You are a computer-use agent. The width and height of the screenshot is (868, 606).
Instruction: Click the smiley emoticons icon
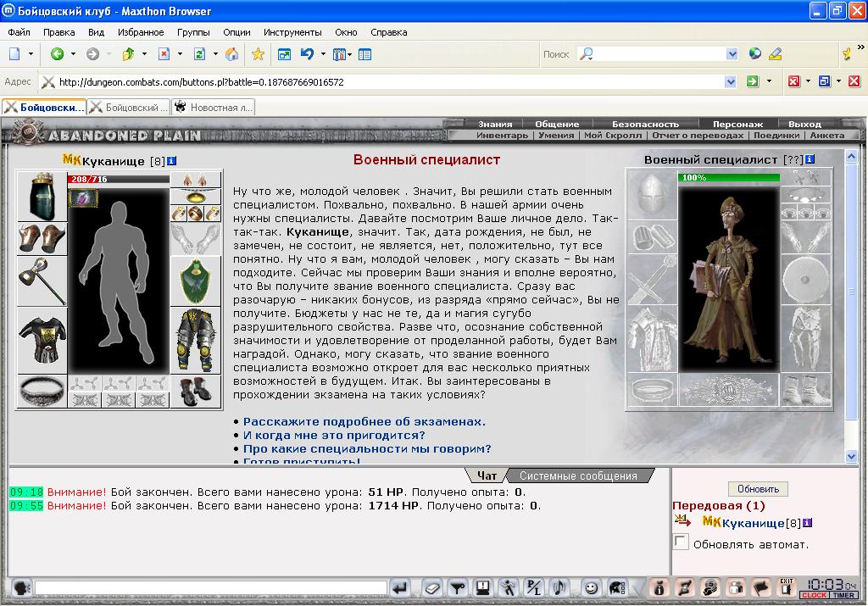point(591,587)
